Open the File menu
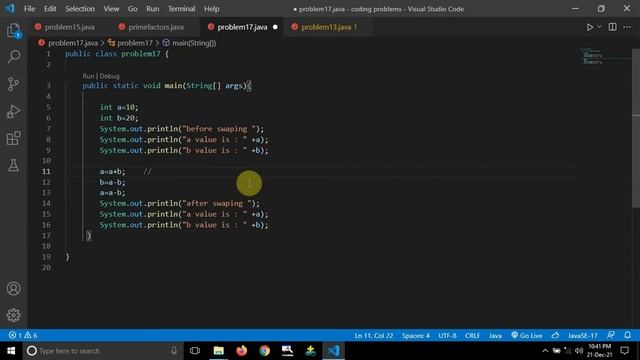Viewport: 640px width, 360px height. pos(29,9)
